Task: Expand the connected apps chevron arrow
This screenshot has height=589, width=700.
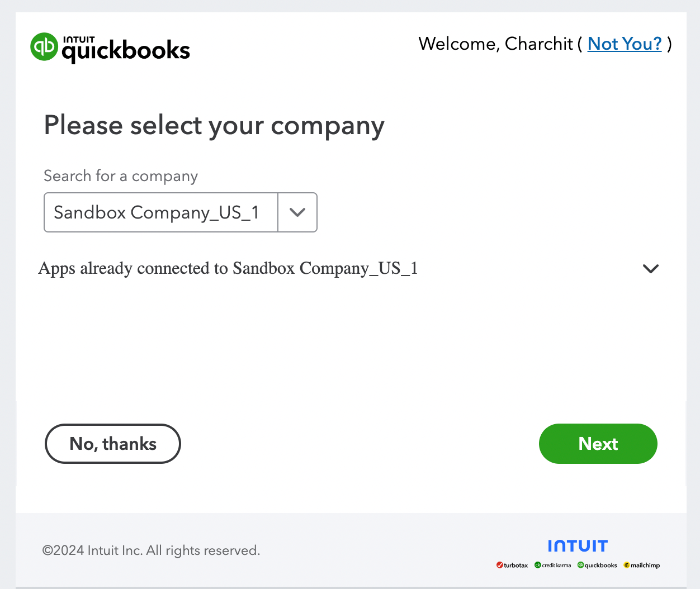Action: coord(651,269)
